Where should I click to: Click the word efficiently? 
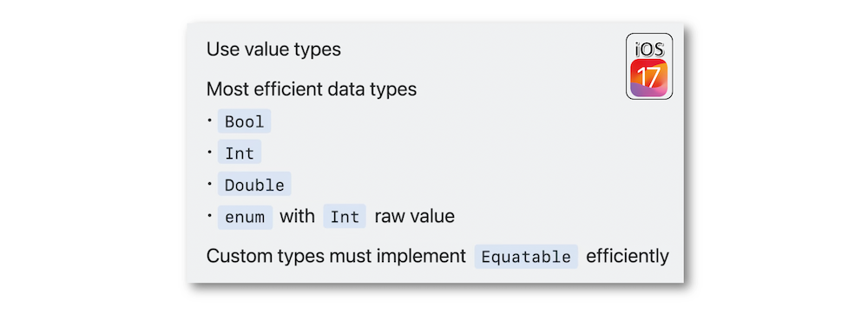(x=628, y=257)
